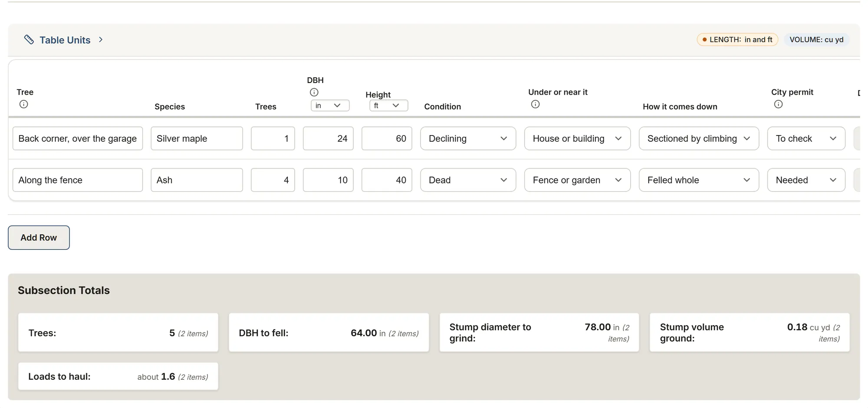Show info for Under or near it
The height and width of the screenshot is (408, 868).
(536, 104)
